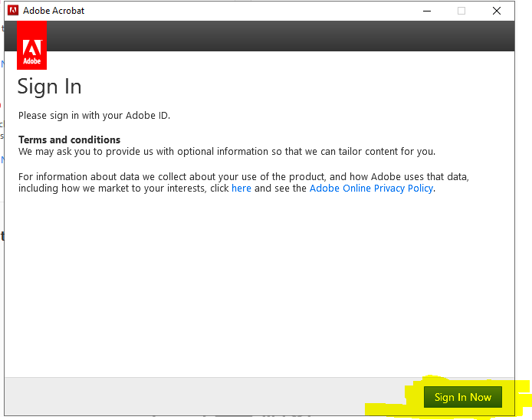Image resolution: width=532 pixels, height=420 pixels.
Task: Click the 'Sign In' heading text
Action: click(50, 87)
